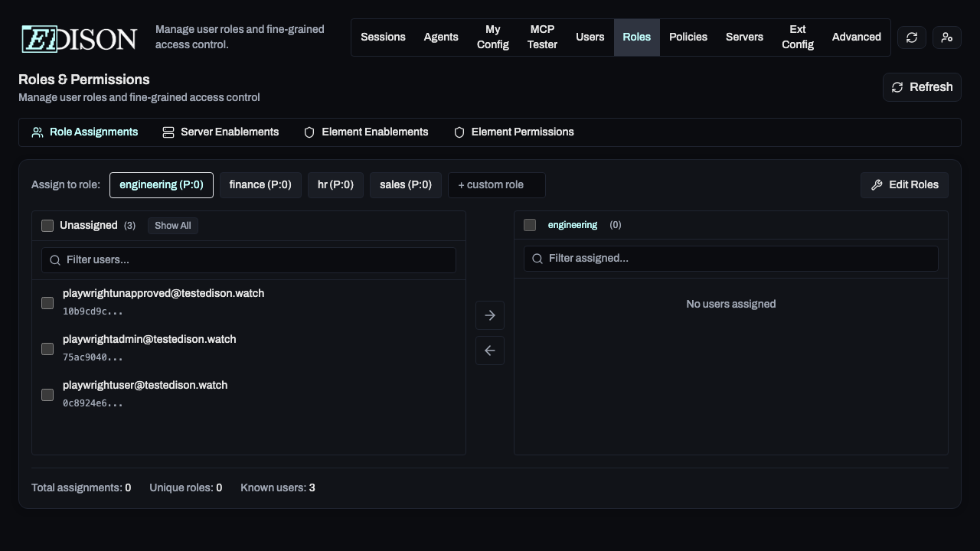Click the + custom role button
Viewport: 980px width, 551px height.
click(496, 184)
